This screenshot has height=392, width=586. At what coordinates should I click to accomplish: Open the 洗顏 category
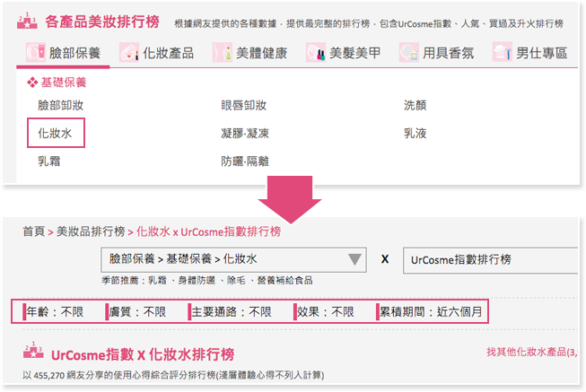415,105
